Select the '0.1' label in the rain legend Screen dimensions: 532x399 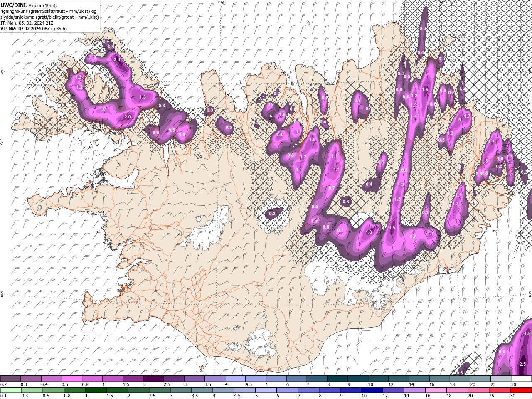[3, 396]
